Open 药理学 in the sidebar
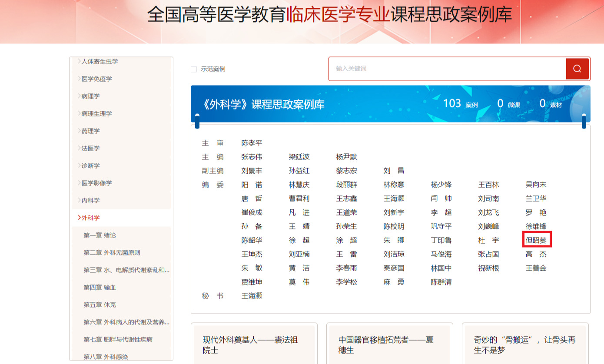 [90, 131]
